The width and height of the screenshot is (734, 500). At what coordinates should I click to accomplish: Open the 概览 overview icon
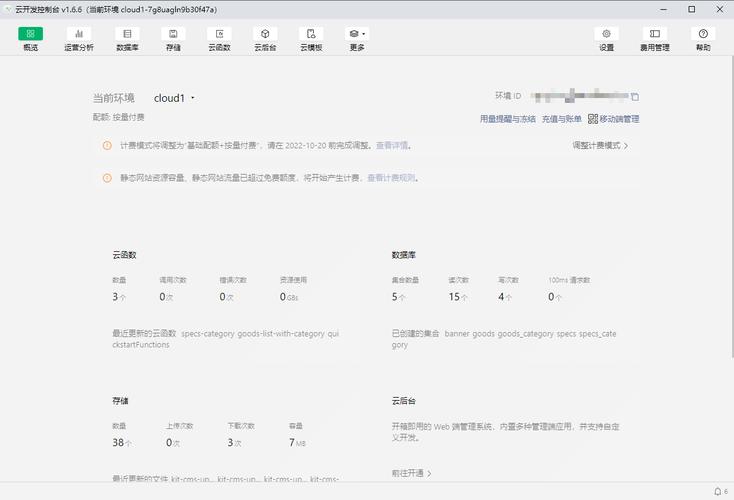pos(30,34)
